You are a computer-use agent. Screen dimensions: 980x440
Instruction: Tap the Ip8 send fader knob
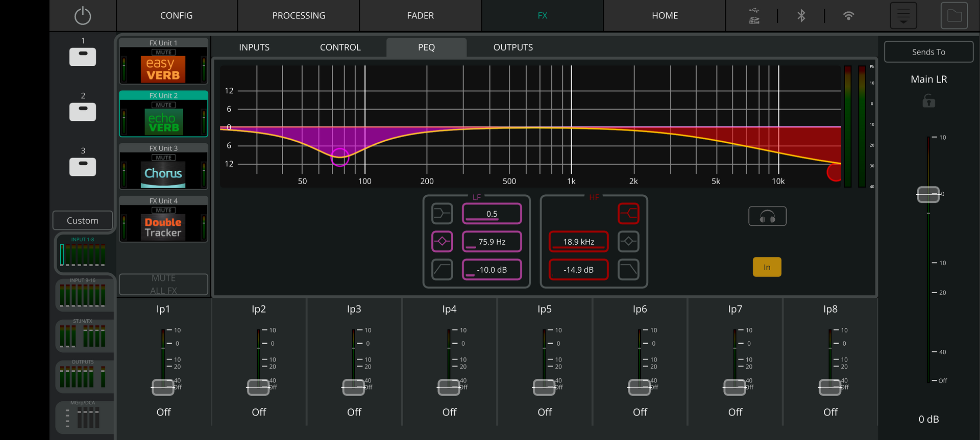pyautogui.click(x=830, y=387)
